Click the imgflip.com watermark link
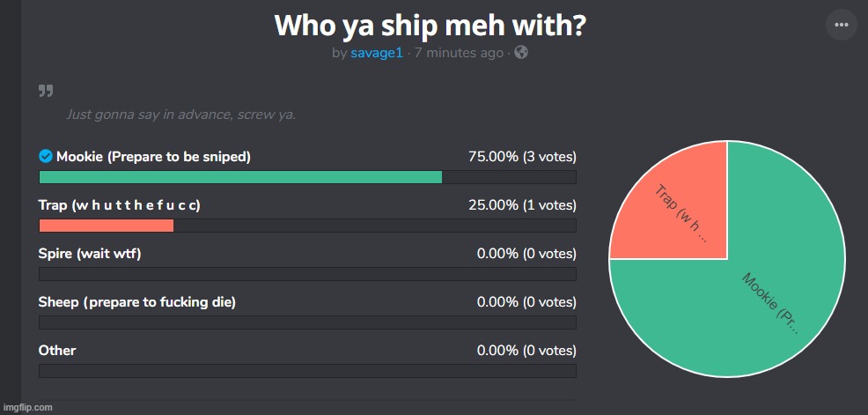868x415 pixels. pos(27,407)
